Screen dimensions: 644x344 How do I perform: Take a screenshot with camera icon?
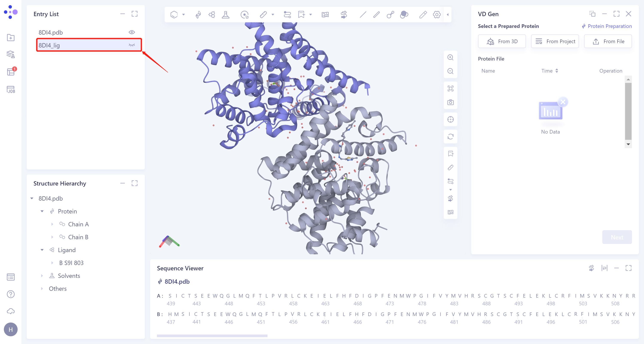pos(450,102)
